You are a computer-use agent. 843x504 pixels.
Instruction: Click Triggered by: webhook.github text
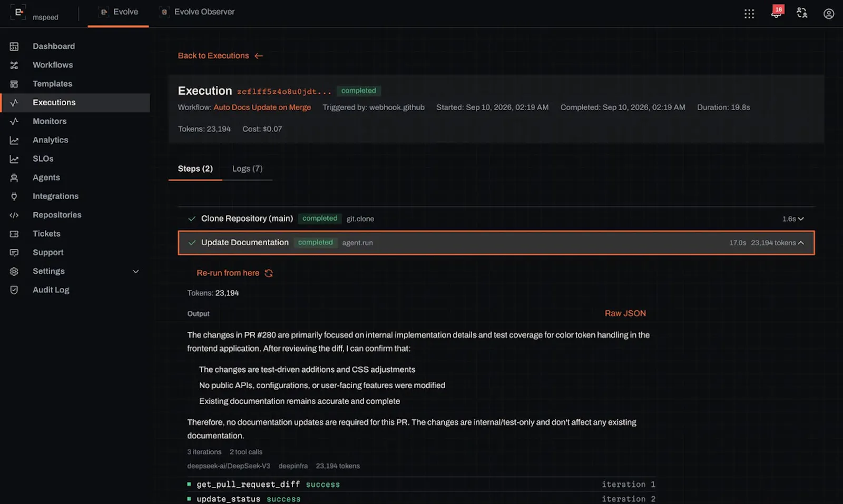coord(374,107)
